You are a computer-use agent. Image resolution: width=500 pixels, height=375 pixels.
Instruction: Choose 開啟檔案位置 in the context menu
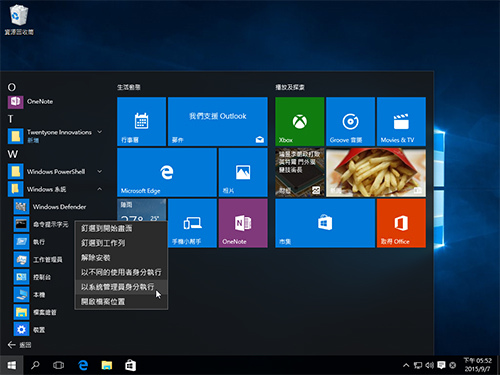[x=121, y=302]
